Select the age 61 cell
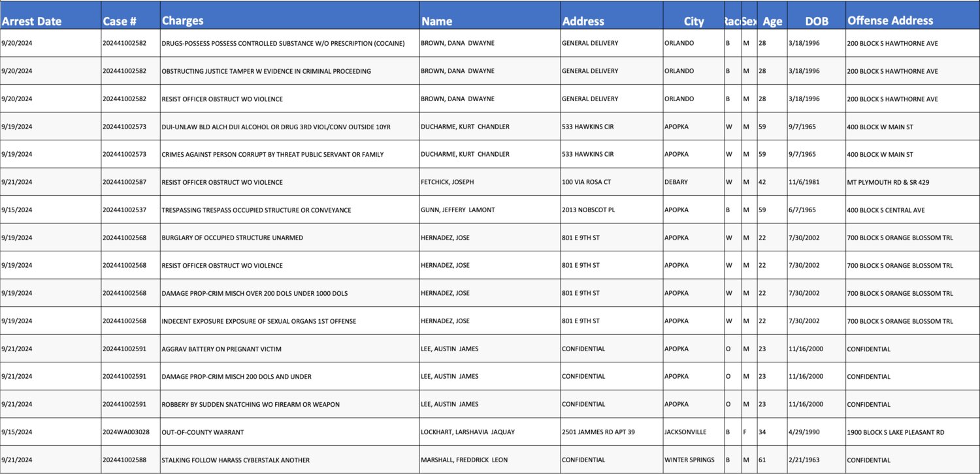Viewport: 980px width, 474px height. [x=772, y=460]
